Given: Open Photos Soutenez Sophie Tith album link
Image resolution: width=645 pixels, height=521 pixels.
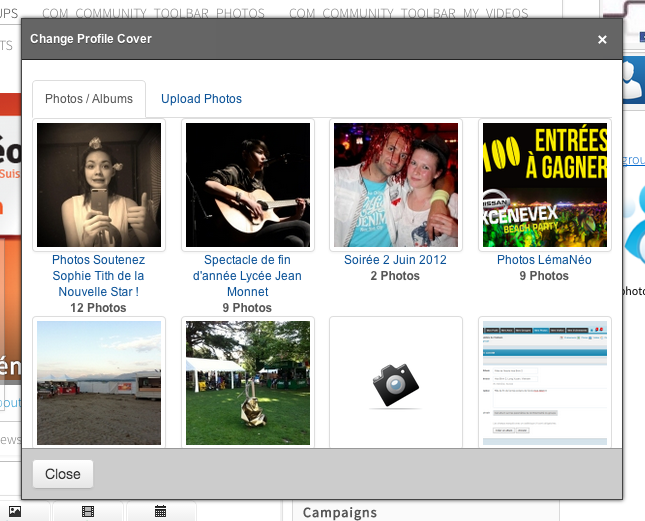Looking at the screenshot, I should (x=98, y=276).
